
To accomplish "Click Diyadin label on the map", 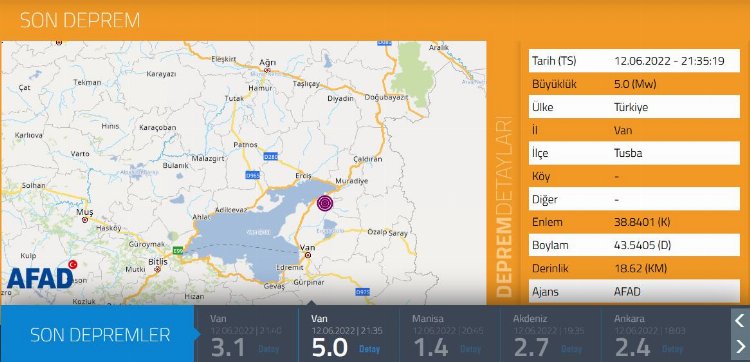I will [340, 98].
